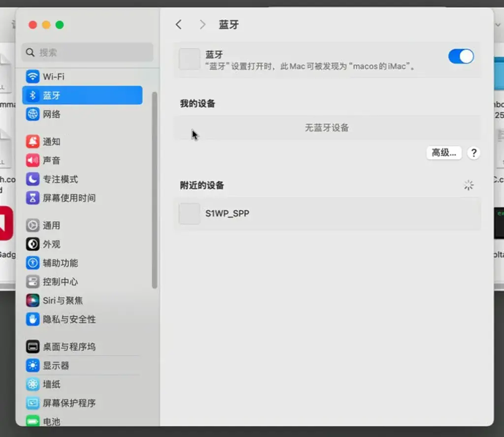Viewport: 504px width, 437px height.
Task: Click the discoverable as macos的iMac description
Action: point(311,67)
